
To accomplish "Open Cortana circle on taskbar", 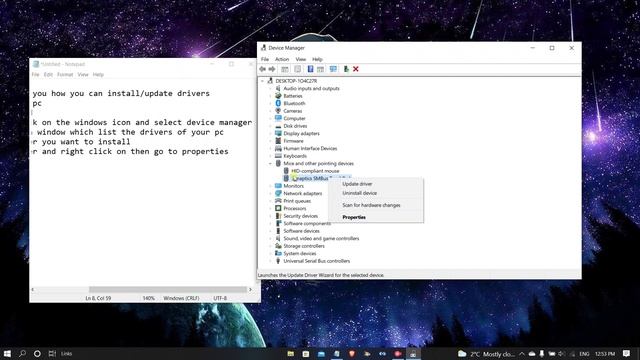I will 37,353.
